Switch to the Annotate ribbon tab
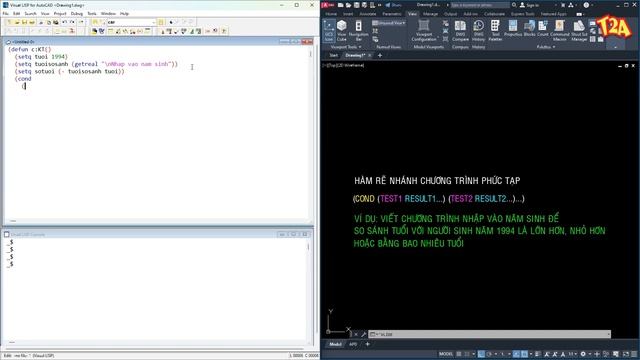 pyautogui.click(x=367, y=14)
